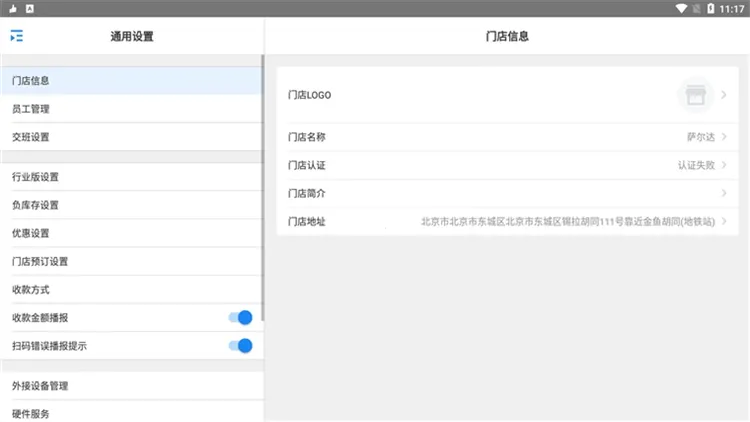This screenshot has height=422, width=750.
Task: Open the 门店地址 chevron arrow
Action: coord(724,221)
